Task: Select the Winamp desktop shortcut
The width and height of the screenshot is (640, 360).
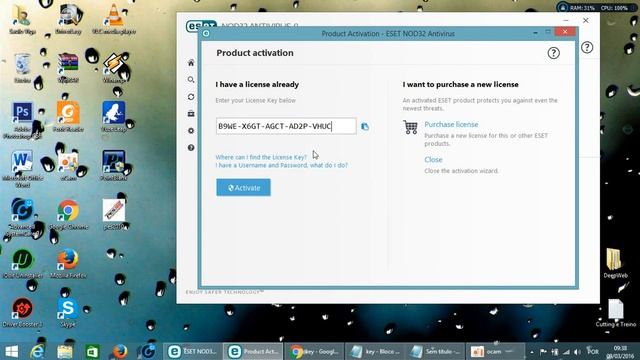Action: click(x=114, y=68)
